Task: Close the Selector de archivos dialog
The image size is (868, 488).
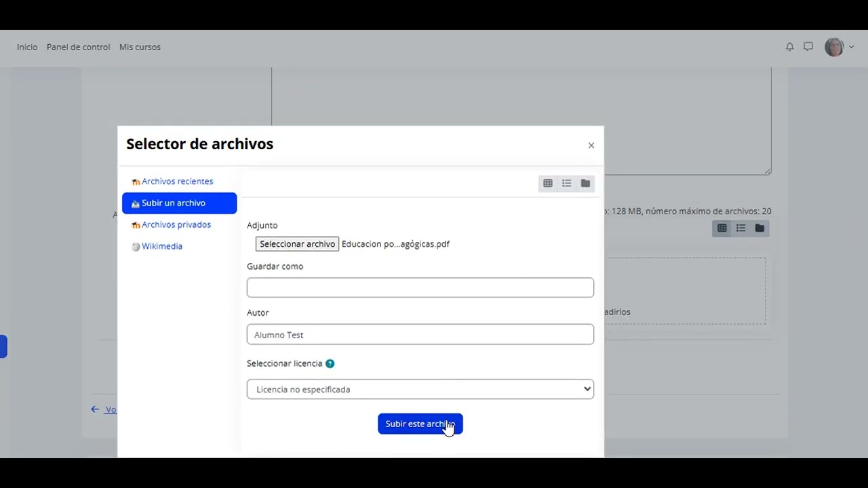Action: [591, 146]
